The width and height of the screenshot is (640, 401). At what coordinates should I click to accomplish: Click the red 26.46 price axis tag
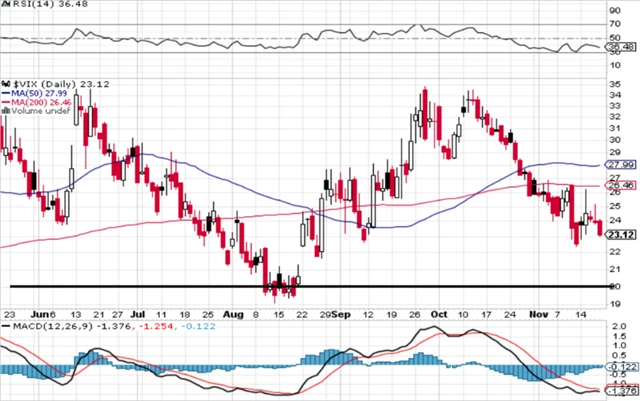(622, 185)
